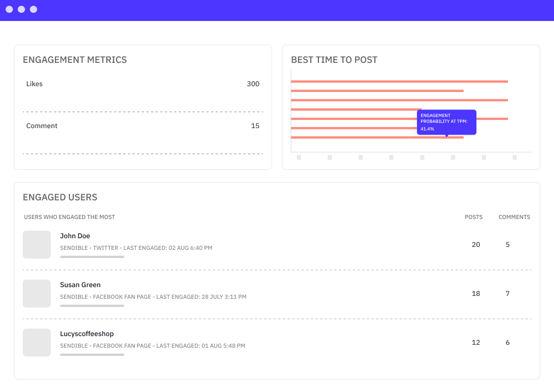Click Lucyscoffeeshop's profile avatar
This screenshot has height=392, width=554.
click(37, 342)
